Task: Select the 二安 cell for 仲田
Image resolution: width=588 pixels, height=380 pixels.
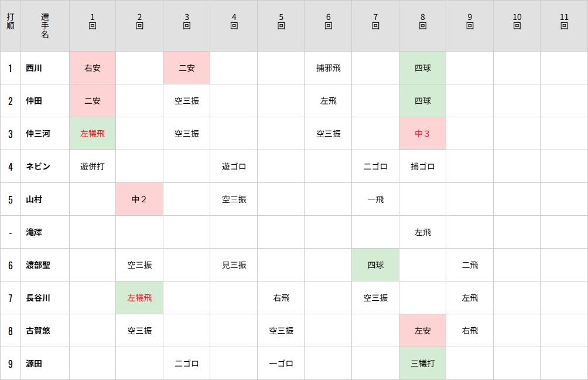Action: [93, 101]
